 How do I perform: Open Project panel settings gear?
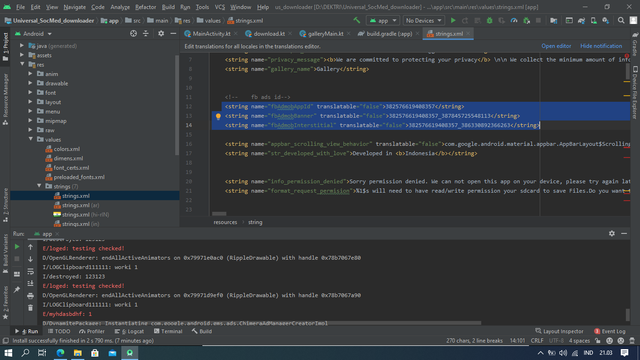[161, 34]
